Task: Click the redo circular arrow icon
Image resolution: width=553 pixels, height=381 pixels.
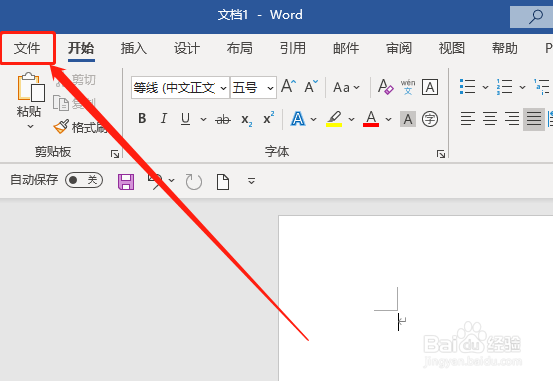Action: point(194,182)
